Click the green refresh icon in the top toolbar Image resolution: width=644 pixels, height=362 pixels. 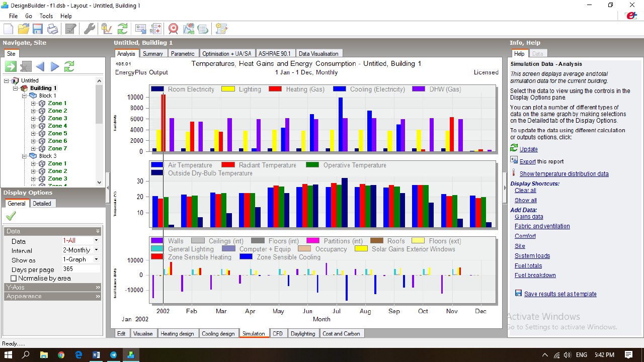click(x=122, y=29)
